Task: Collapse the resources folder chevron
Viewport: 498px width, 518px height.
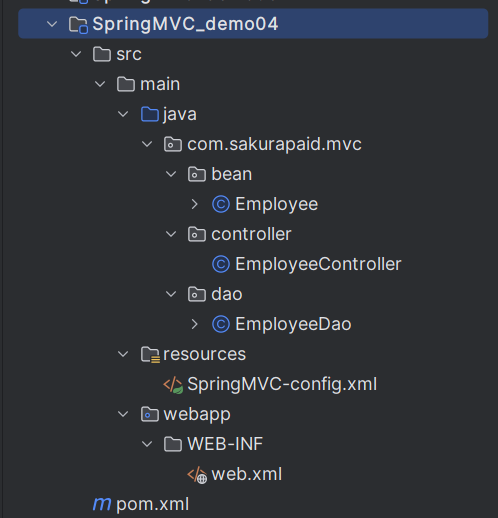Action: coord(123,354)
